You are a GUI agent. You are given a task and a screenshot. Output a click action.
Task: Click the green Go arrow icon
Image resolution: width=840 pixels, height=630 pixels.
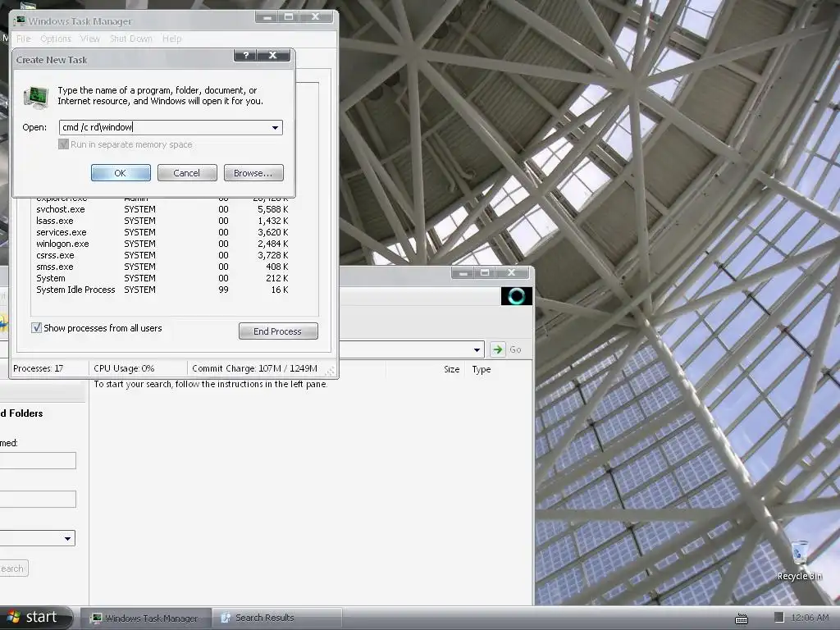[x=498, y=349]
